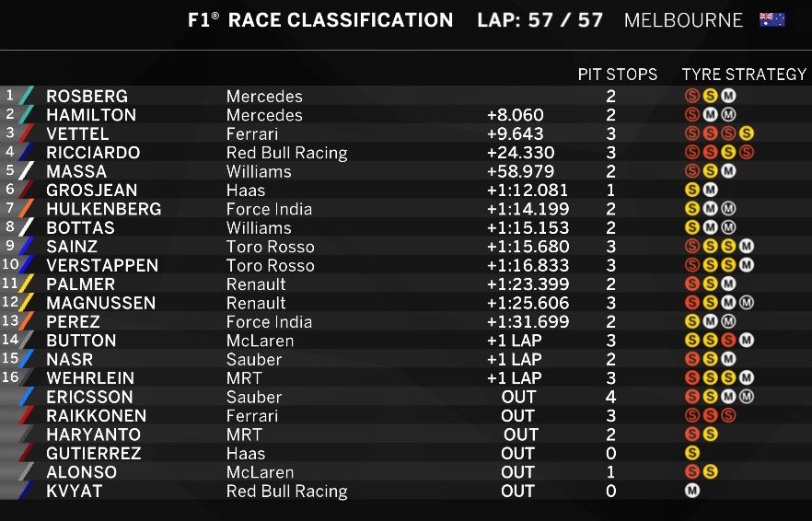
Task: Click Vettel's red Ferrari team color stripe
Action: pyautogui.click(x=27, y=133)
